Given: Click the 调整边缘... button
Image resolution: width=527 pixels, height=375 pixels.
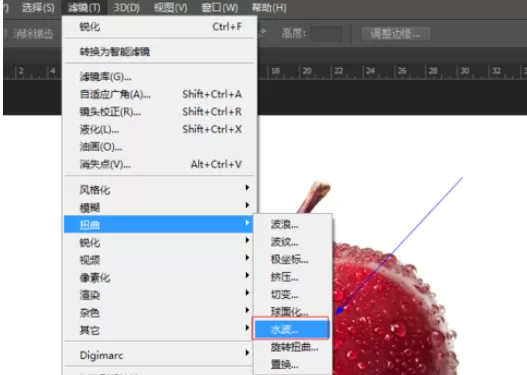Looking at the screenshot, I should coord(396,34).
